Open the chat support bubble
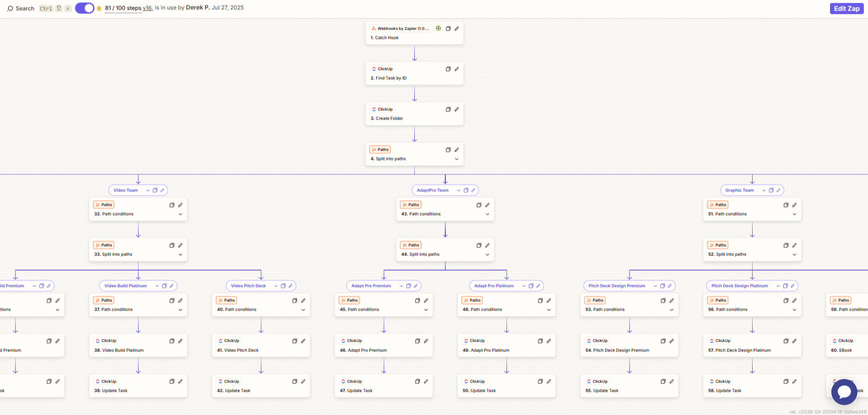Viewport: 868px width, 415px height. (x=844, y=392)
